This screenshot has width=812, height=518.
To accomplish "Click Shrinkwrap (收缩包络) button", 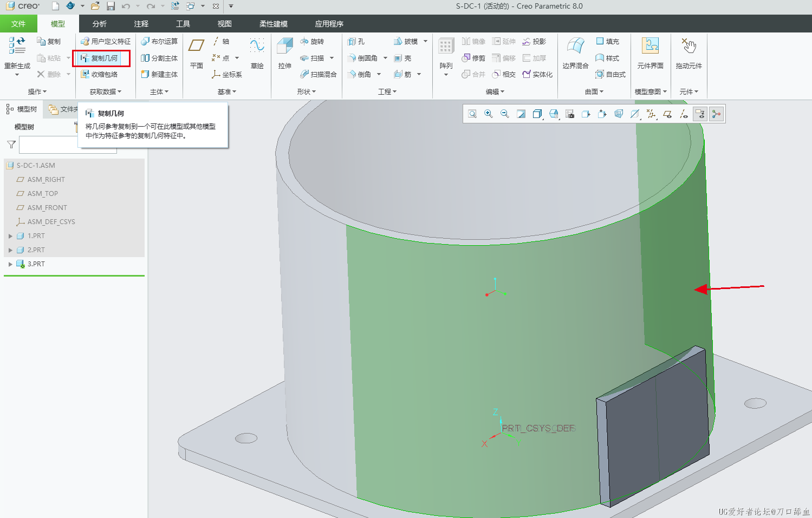I will (99, 74).
